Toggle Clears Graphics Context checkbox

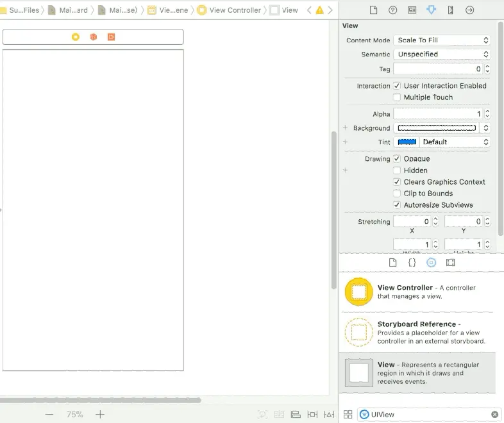397,182
